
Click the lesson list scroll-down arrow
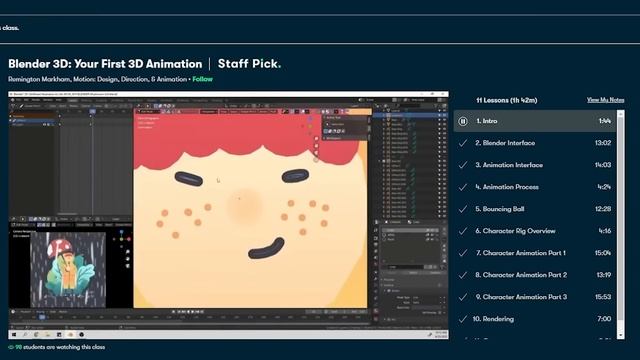620,335
